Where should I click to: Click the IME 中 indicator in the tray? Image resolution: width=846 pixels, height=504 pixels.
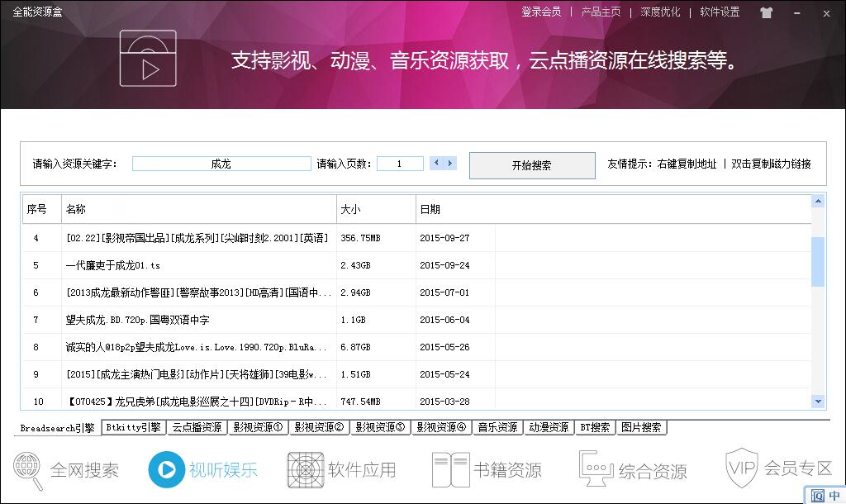834,496
